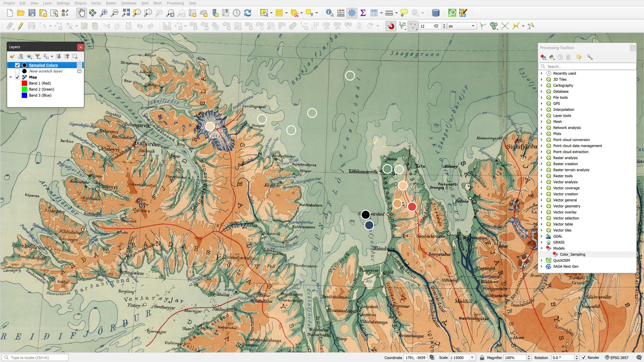Expand the Cartography toolbox group

[542, 85]
